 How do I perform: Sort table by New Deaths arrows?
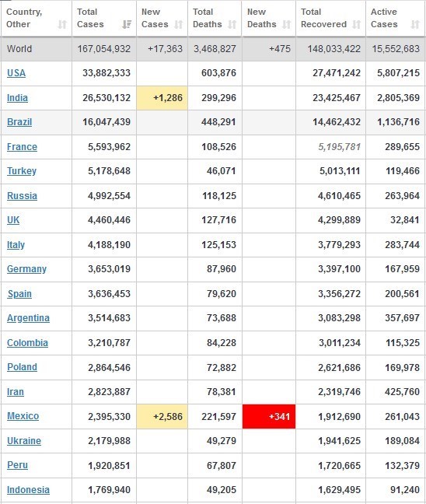click(x=287, y=24)
